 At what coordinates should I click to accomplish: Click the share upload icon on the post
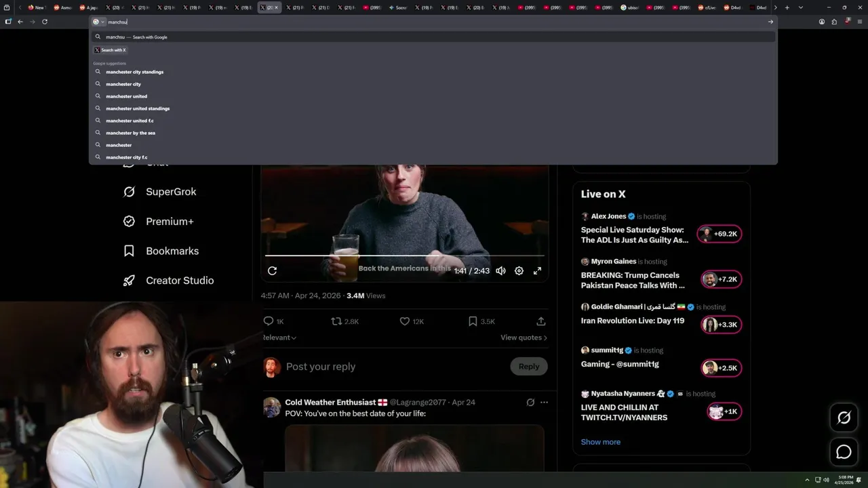pos(540,321)
